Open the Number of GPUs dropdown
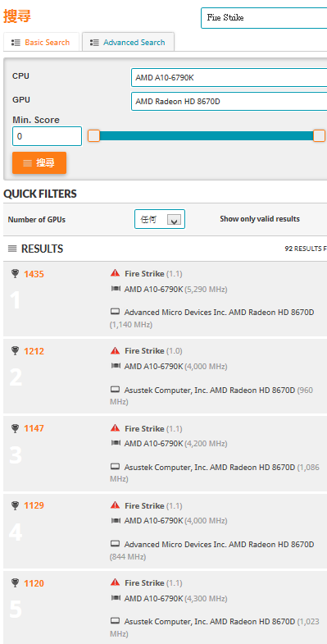 point(160,219)
